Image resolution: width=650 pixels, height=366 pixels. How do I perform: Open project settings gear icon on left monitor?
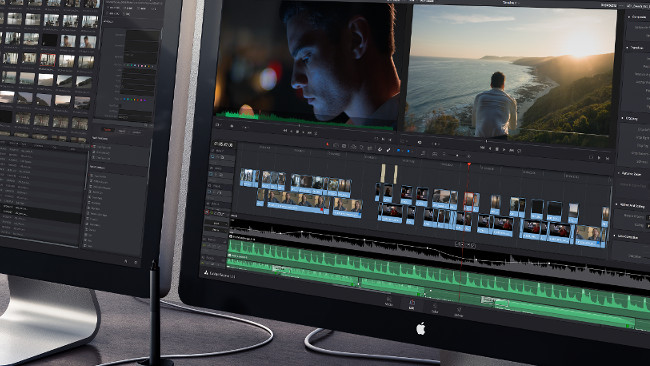point(136,262)
